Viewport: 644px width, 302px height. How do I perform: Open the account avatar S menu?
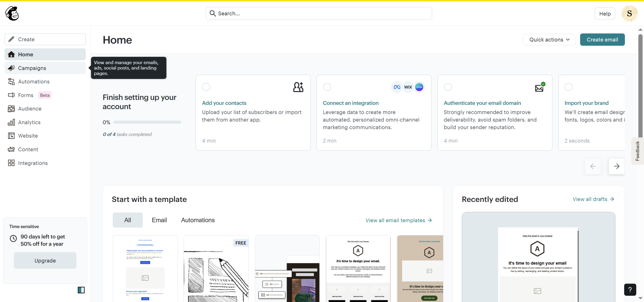point(629,14)
